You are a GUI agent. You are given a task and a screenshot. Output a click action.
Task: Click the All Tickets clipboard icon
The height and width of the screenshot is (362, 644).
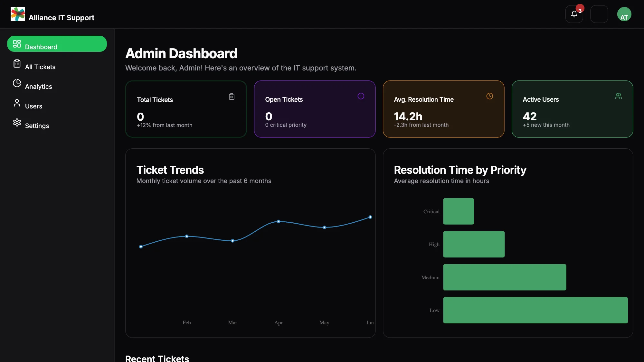click(x=17, y=63)
